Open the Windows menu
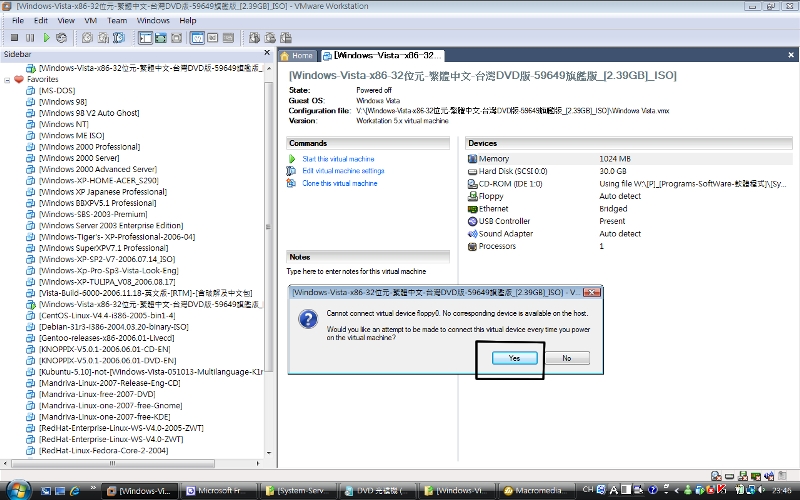This screenshot has width=800, height=500. coord(153,20)
